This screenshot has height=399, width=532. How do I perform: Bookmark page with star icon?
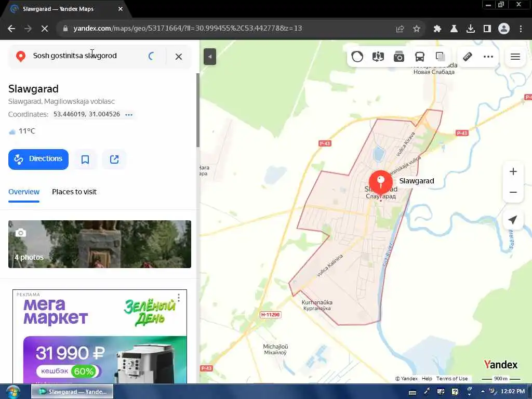point(417,29)
